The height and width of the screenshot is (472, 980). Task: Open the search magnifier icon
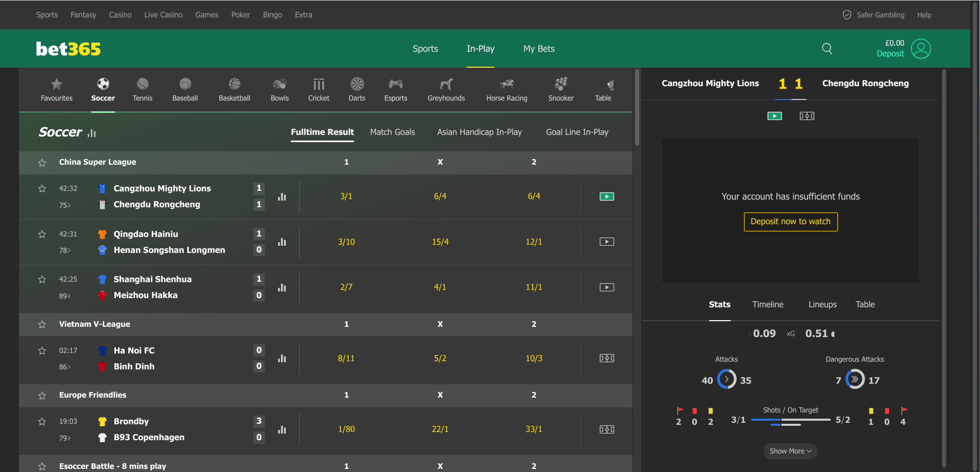click(x=827, y=49)
